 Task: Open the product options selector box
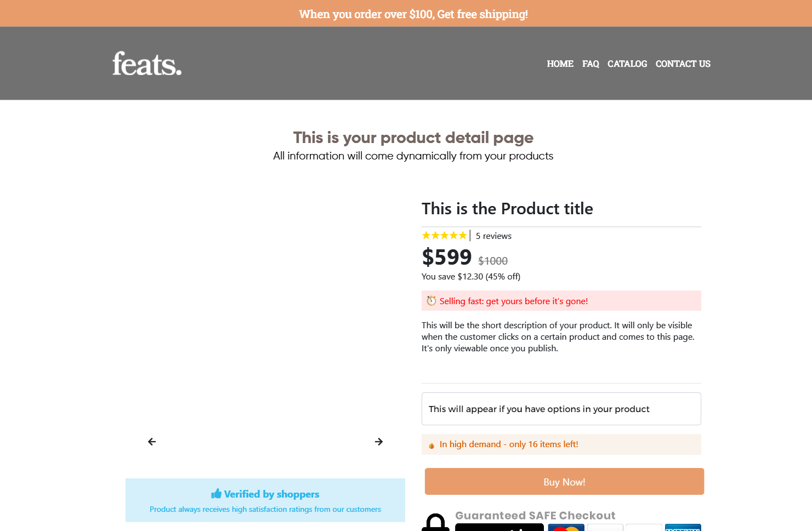tap(561, 409)
